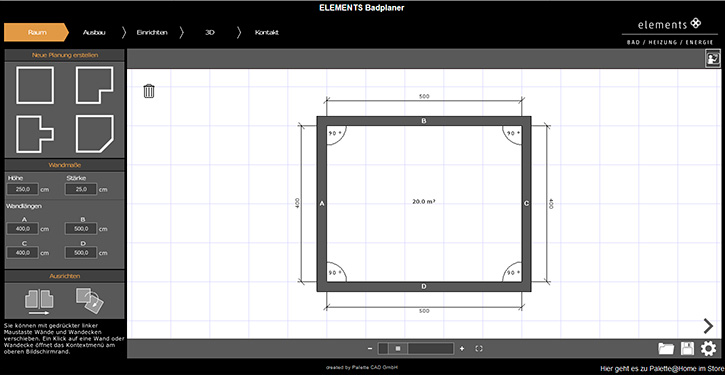Click the align walls horizontally icon
725x375 pixels.
[x=38, y=302]
